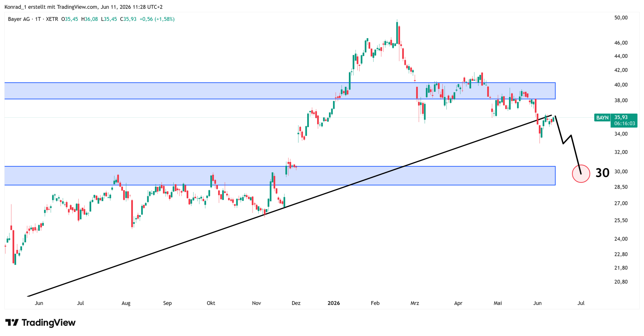Select the low value L35,45
The width and height of the screenshot is (644, 336).
click(x=109, y=19)
